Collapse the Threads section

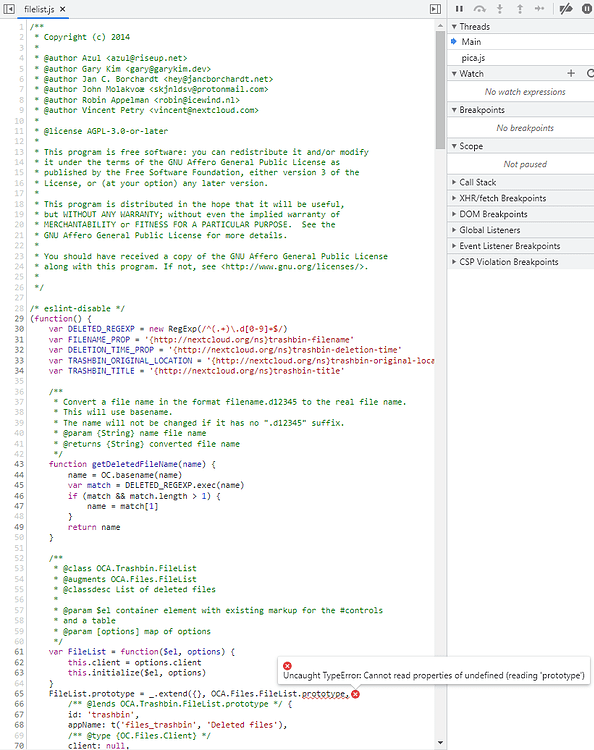point(454,27)
